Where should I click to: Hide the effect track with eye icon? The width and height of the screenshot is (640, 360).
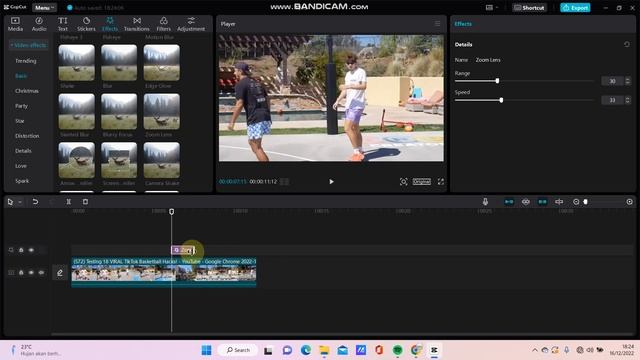click(31, 250)
